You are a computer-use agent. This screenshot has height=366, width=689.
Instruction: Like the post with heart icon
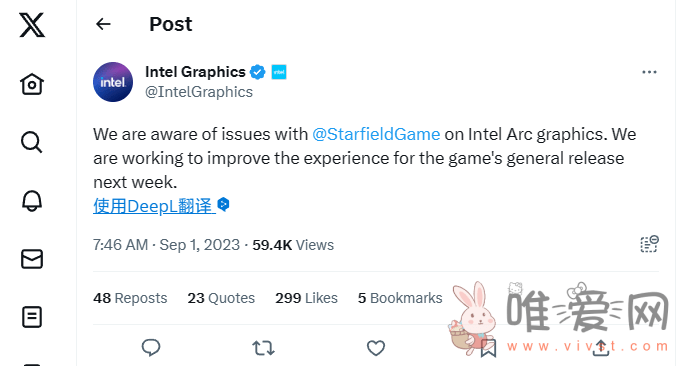[x=376, y=348]
